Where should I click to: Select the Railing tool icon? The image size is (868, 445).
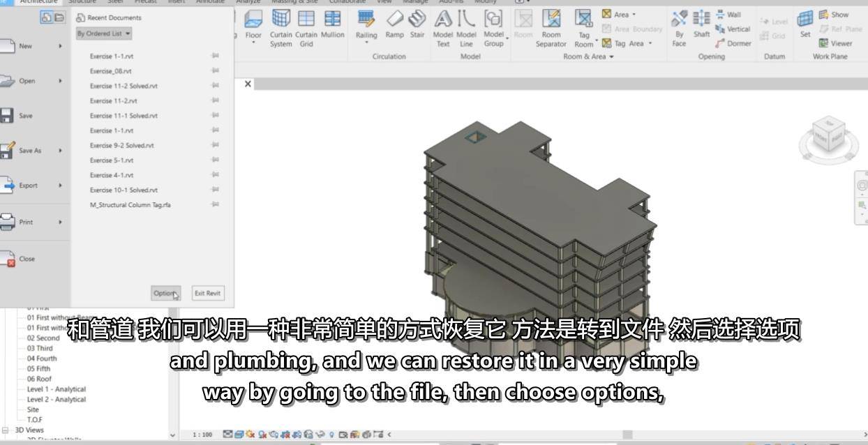(366, 20)
